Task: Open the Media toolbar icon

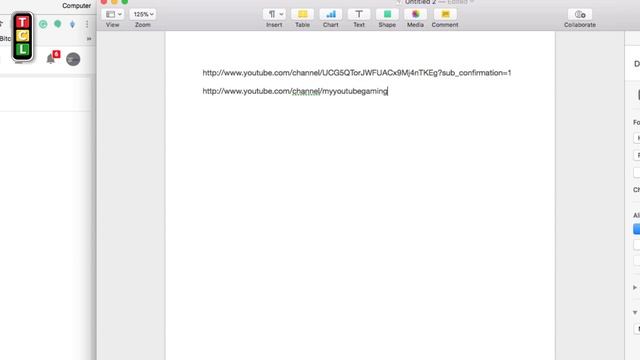Action: pos(415,14)
